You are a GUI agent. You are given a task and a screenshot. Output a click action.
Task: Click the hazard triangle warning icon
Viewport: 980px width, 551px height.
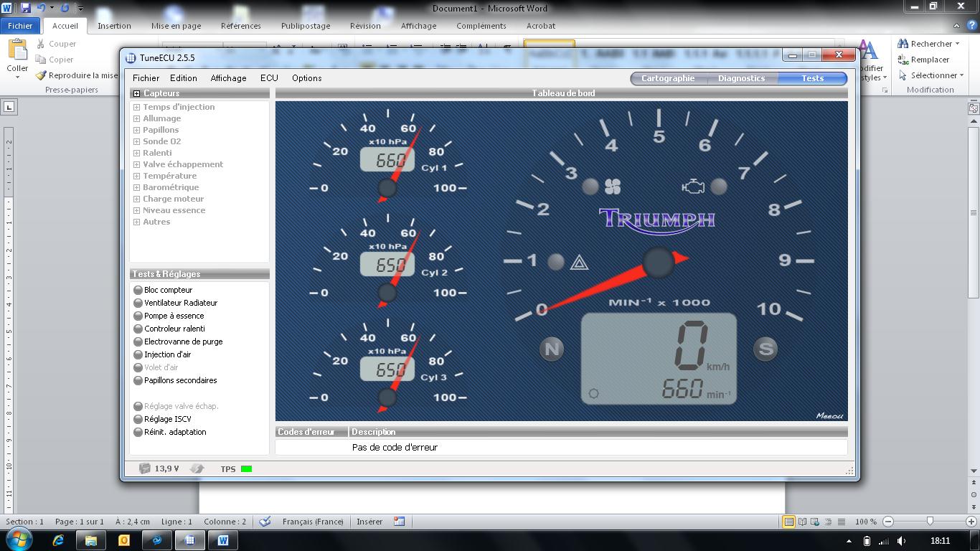pyautogui.click(x=579, y=262)
